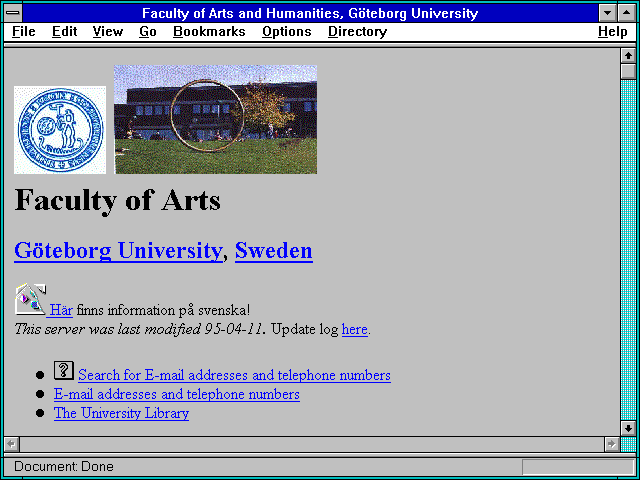
Task: Click the status bar progress indicator
Action: click(578, 467)
